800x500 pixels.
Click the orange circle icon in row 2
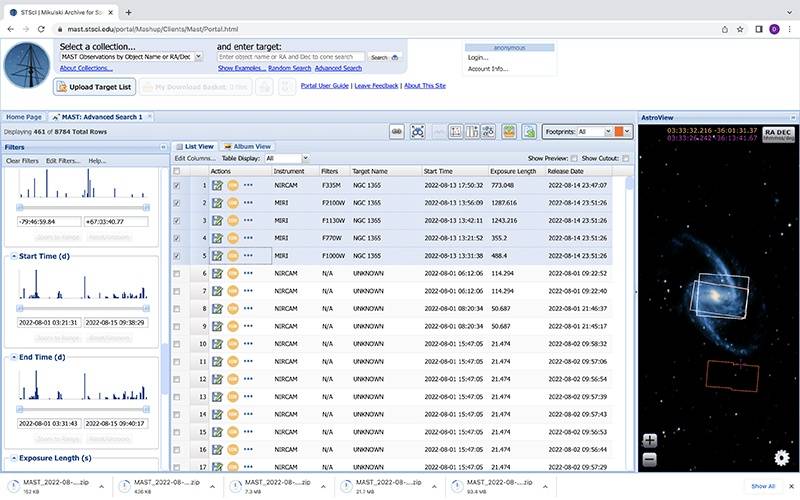(x=233, y=203)
